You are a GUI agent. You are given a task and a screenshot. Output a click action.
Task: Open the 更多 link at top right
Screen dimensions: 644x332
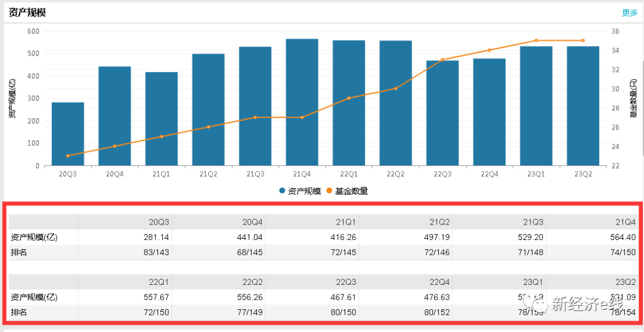[629, 13]
